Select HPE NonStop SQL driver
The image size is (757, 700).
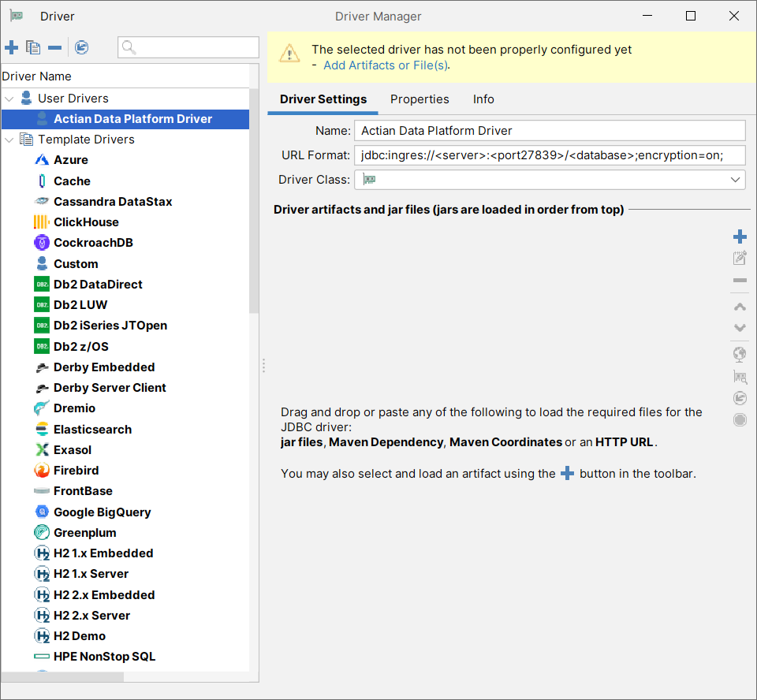tap(104, 657)
